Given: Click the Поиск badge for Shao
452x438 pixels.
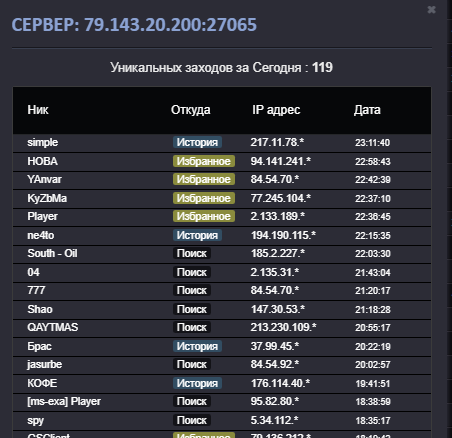Looking at the screenshot, I should [x=192, y=309].
